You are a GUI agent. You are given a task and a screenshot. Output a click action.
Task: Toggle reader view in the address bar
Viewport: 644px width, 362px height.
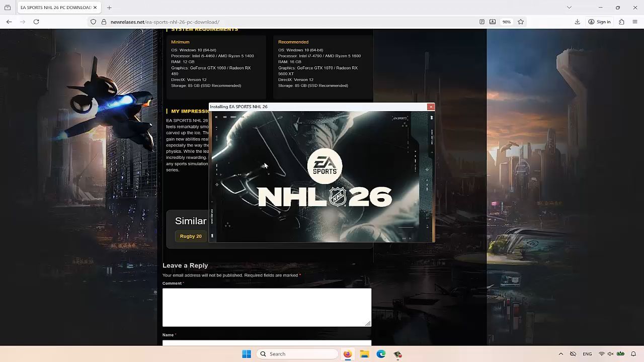tap(481, 22)
